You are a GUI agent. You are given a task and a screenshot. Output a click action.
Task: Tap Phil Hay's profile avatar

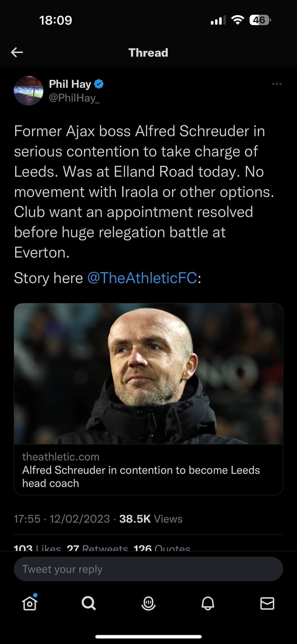pyautogui.click(x=28, y=91)
